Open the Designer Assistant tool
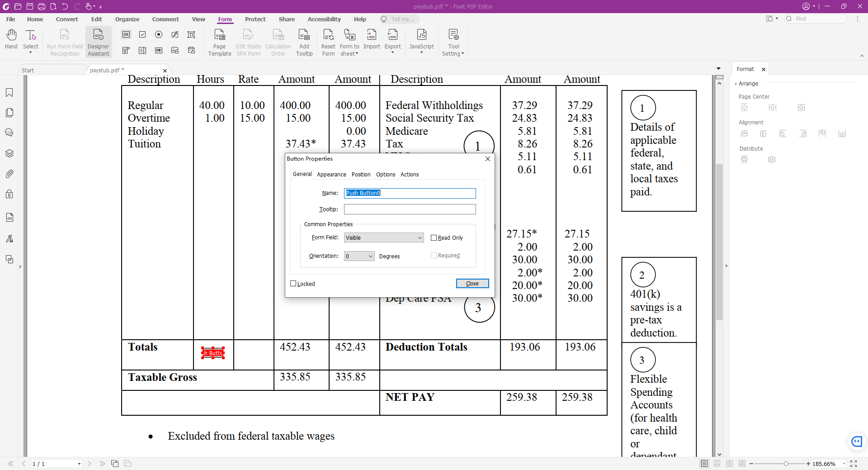Viewport: 868px width, 470px height. (x=98, y=42)
